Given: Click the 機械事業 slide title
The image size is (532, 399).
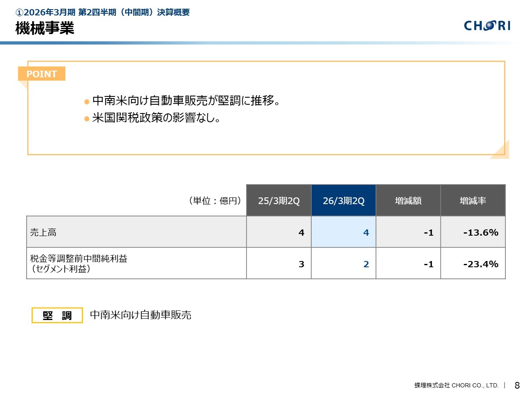Looking at the screenshot, I should 45,28.
